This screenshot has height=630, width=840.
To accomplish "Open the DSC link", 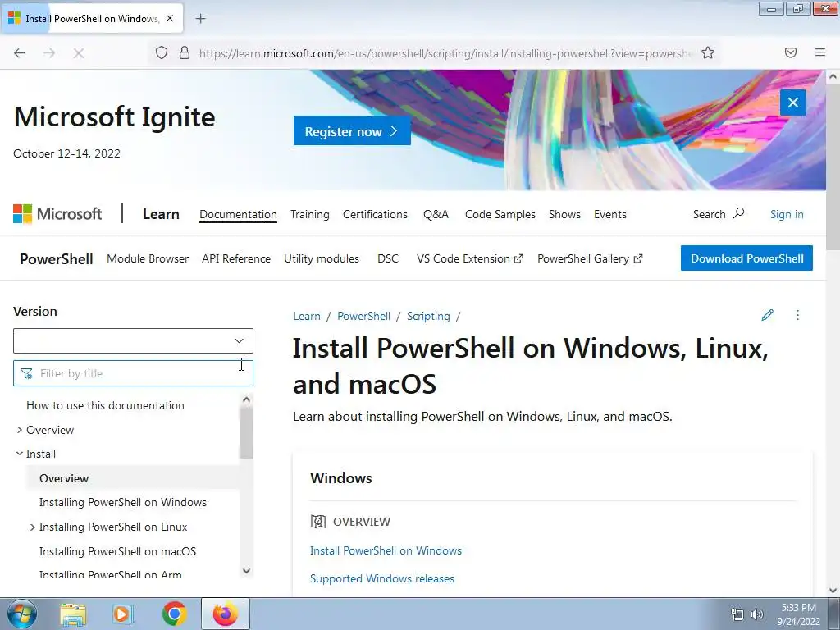I will click(388, 258).
